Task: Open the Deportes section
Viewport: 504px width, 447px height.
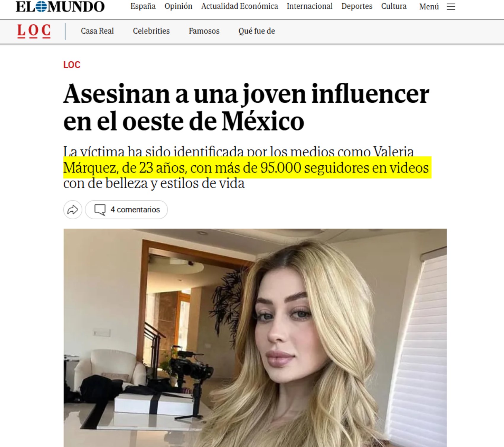Action: [357, 6]
